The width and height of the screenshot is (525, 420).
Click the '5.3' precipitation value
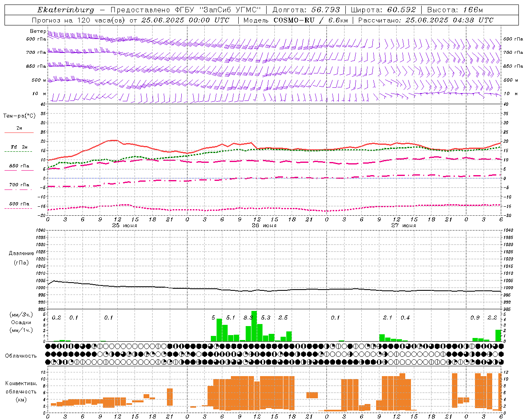pyautogui.click(x=266, y=318)
